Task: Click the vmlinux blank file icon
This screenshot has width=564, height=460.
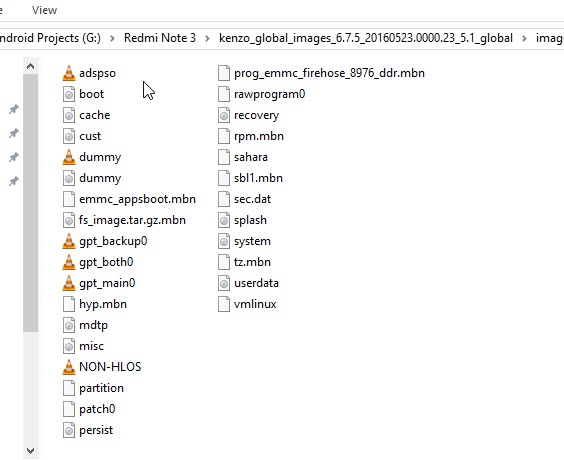Action: tap(224, 304)
